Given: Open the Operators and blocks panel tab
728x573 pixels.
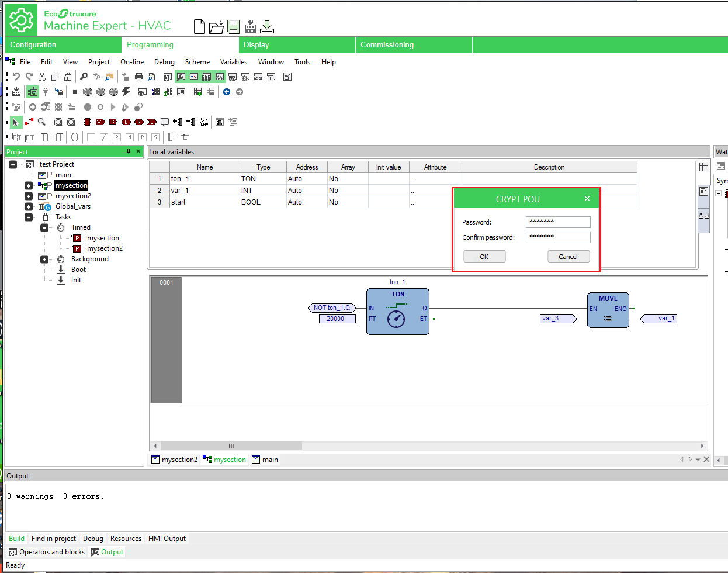Looking at the screenshot, I should coord(47,552).
